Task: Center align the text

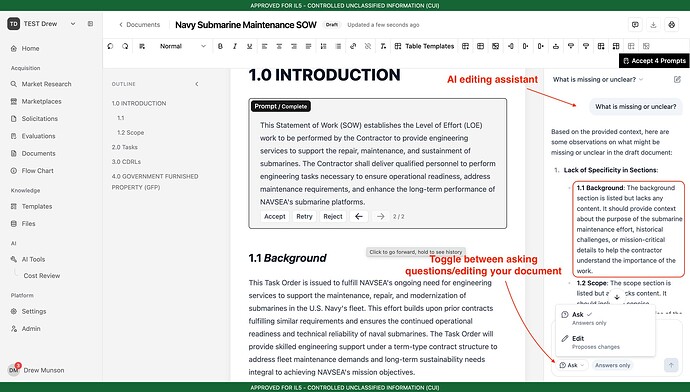Action: 279,46
